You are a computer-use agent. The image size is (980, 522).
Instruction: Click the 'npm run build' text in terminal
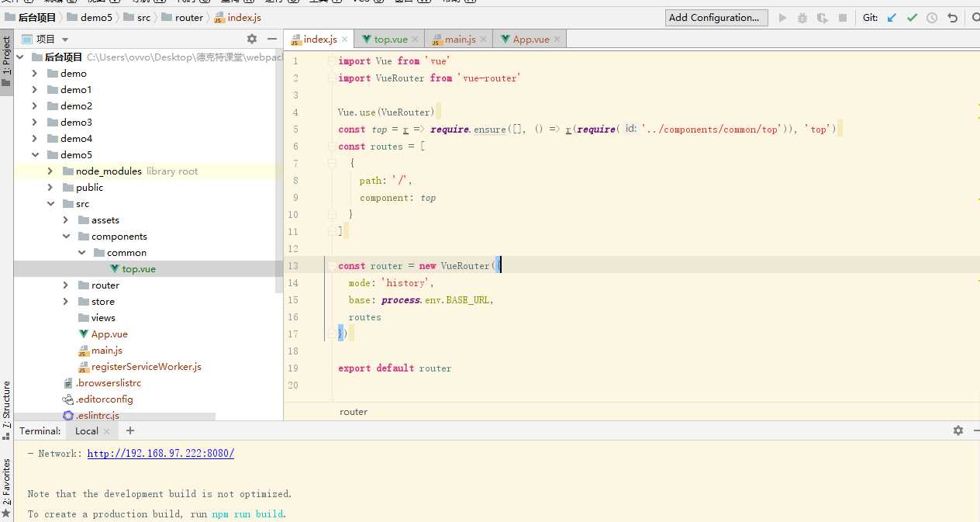click(247, 514)
